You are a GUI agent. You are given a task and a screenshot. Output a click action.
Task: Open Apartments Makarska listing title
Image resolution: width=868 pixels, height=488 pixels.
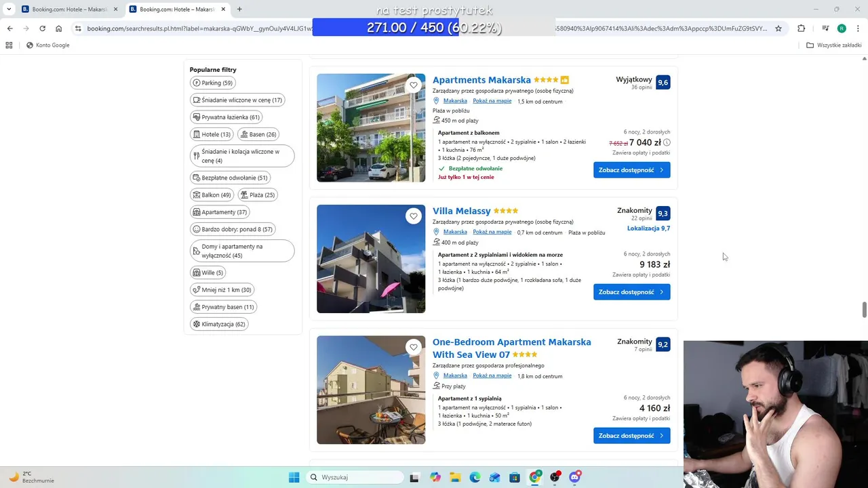pyautogui.click(x=481, y=80)
